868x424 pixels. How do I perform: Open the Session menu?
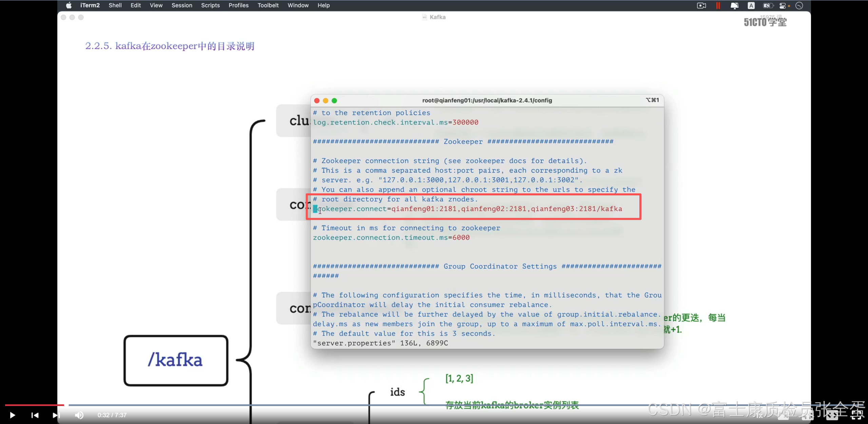pos(181,5)
